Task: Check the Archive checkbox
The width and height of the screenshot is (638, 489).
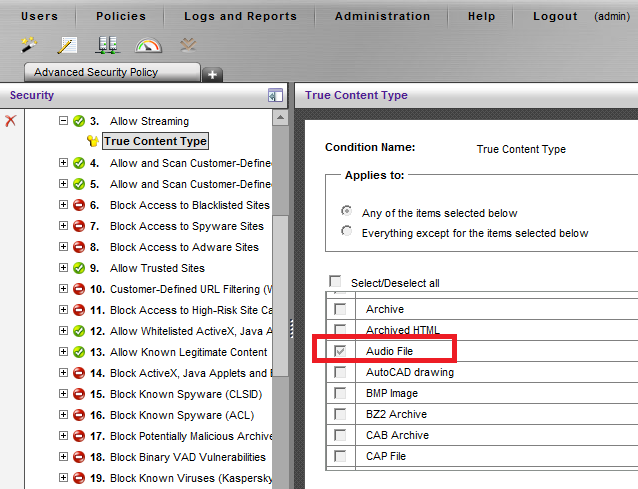Action: (x=341, y=310)
